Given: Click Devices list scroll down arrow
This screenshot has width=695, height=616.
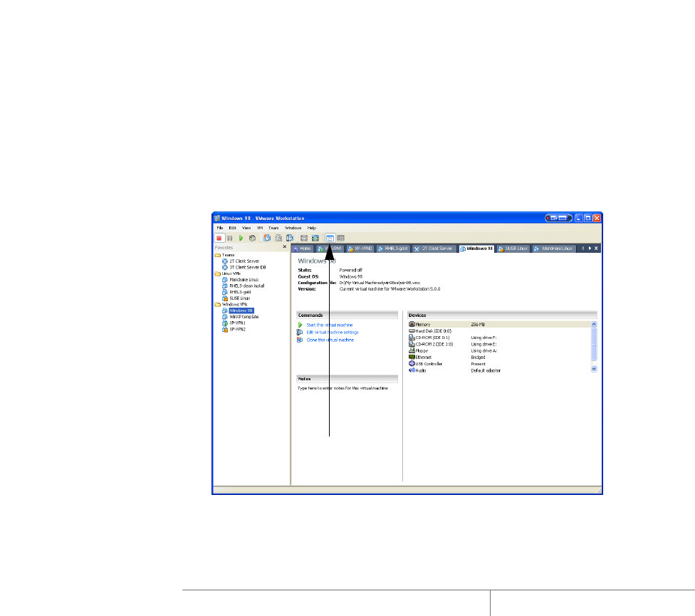Looking at the screenshot, I should pos(594,369).
